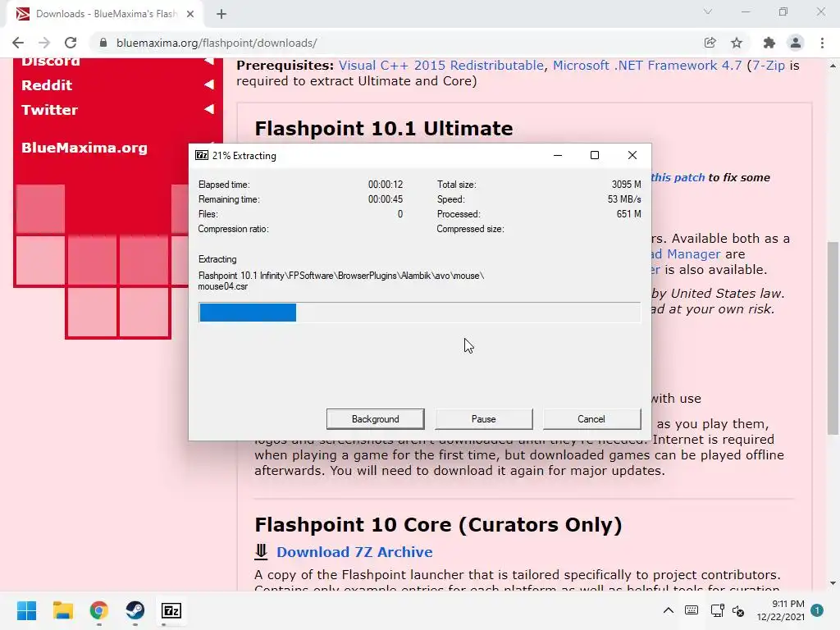
Task: Open the Chrome extensions puzzle icon
Action: pos(769,43)
